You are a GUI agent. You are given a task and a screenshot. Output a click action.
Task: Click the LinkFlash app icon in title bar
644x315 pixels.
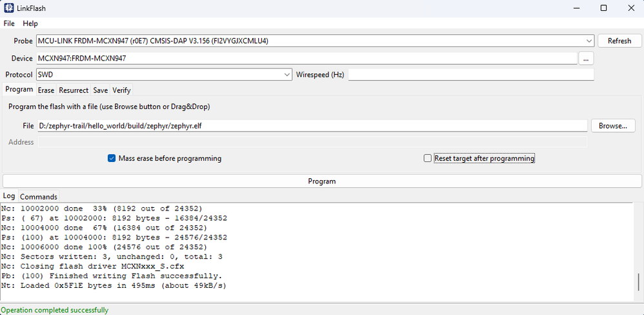coord(9,8)
